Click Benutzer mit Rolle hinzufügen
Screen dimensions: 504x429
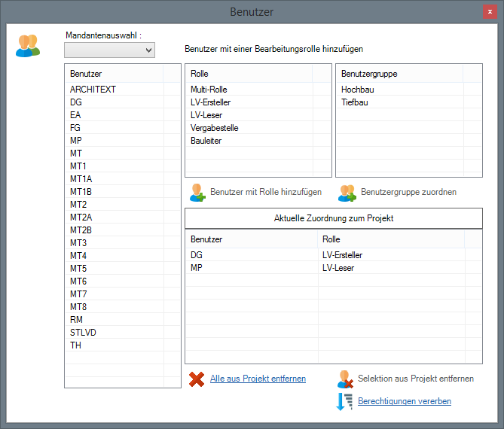(x=266, y=192)
